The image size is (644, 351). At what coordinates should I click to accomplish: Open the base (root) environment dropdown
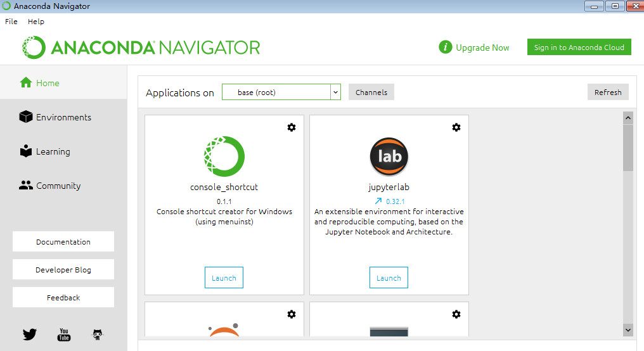[x=281, y=92]
